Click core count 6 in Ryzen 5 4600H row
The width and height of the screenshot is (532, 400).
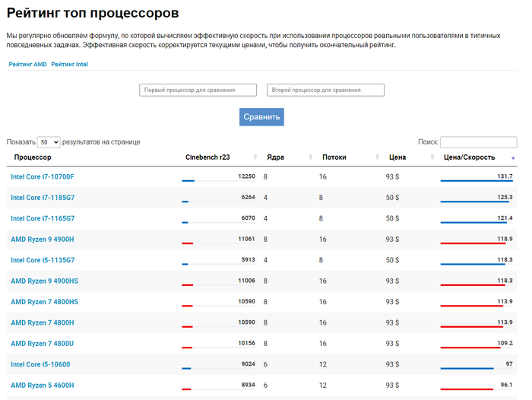point(265,386)
